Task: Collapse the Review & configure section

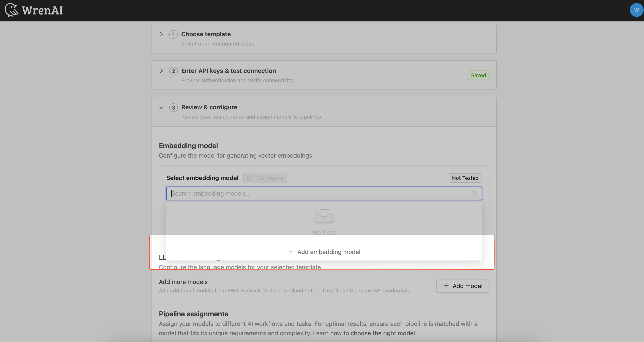Action: (161, 107)
